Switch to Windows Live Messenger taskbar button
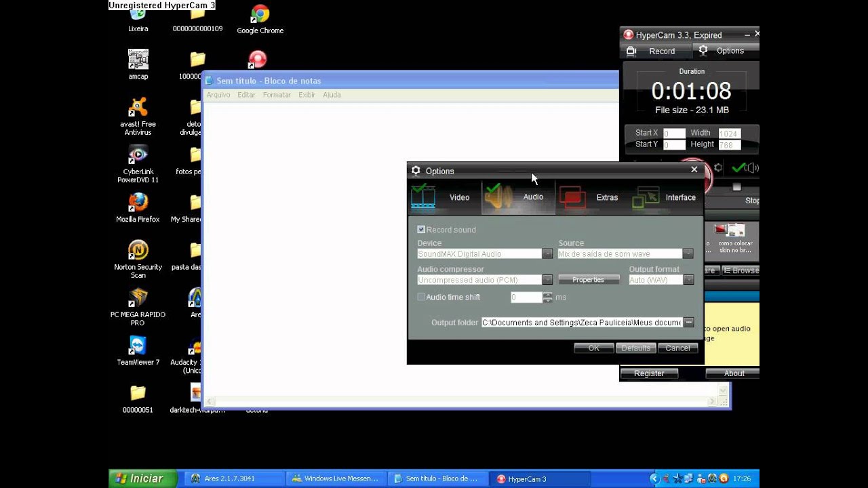The height and width of the screenshot is (488, 868). [x=336, y=479]
